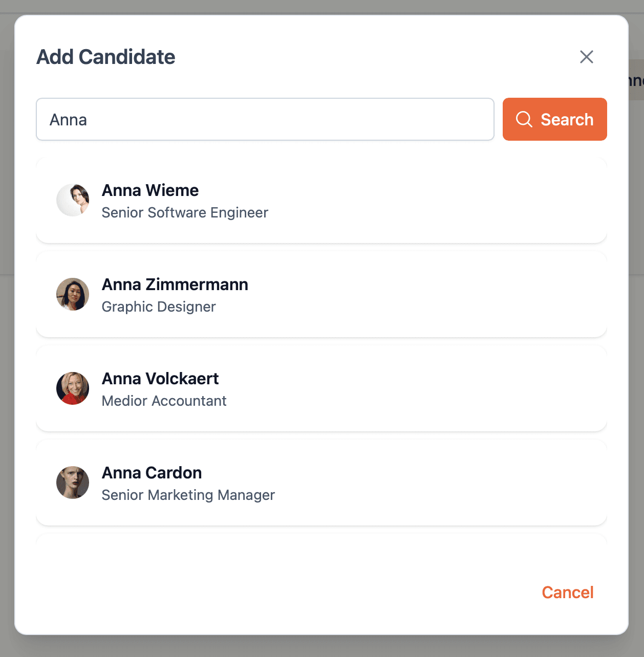Image resolution: width=644 pixels, height=657 pixels.
Task: Click inside the search input field
Action: [x=265, y=119]
